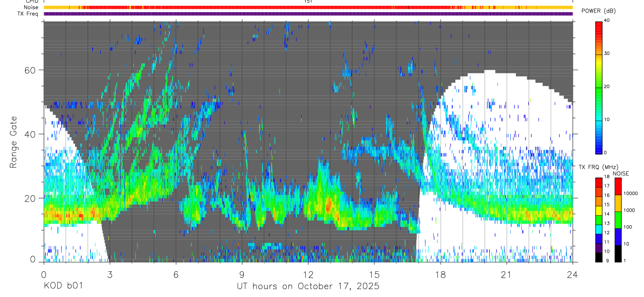Select 0 on the range gate axis
This screenshot has height=297, width=644.
pos(33,259)
